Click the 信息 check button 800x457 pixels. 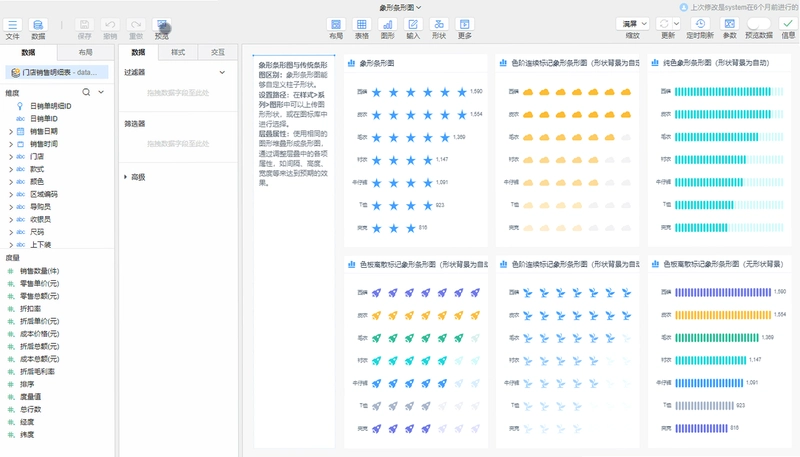(x=788, y=24)
